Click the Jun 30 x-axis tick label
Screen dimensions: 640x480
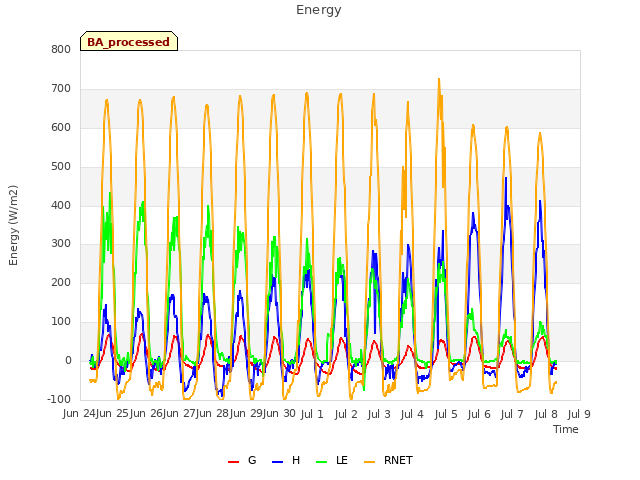(279, 414)
